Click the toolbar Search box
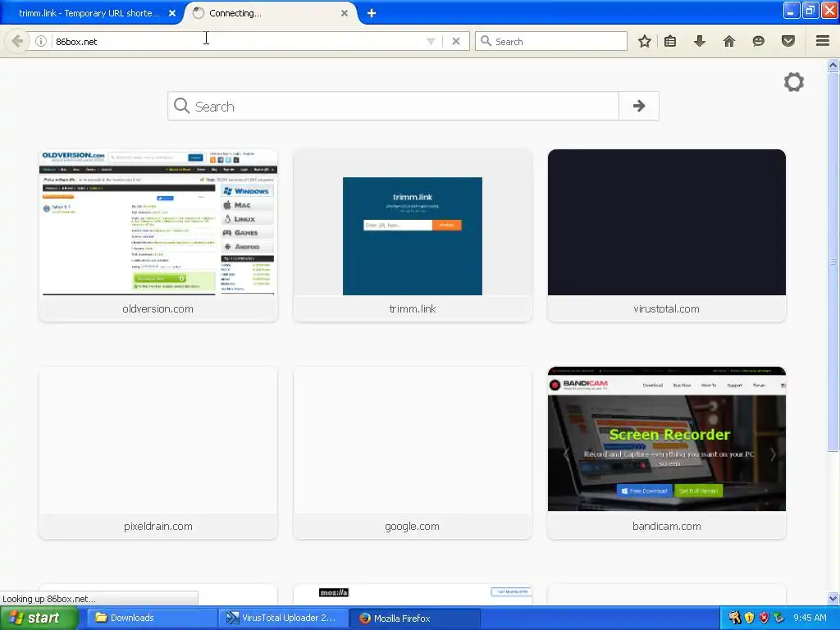Screen dimensions: 840x630 [x=551, y=41]
